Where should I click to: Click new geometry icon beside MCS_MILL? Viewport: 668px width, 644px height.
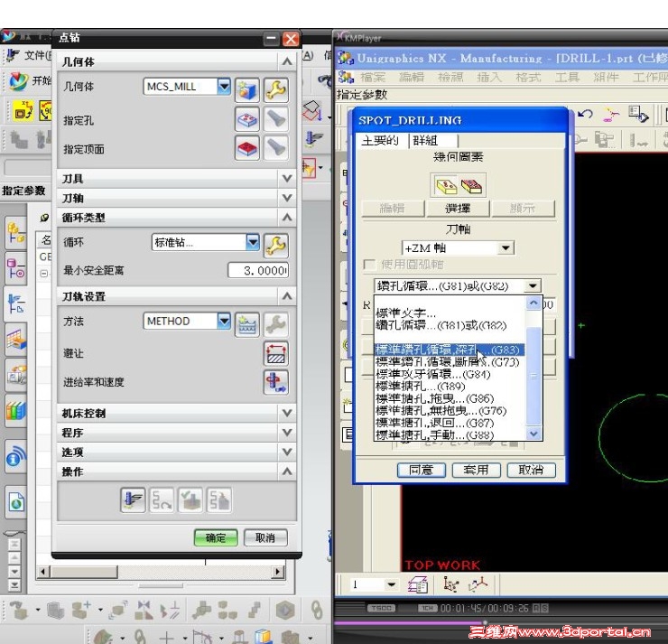click(247, 90)
